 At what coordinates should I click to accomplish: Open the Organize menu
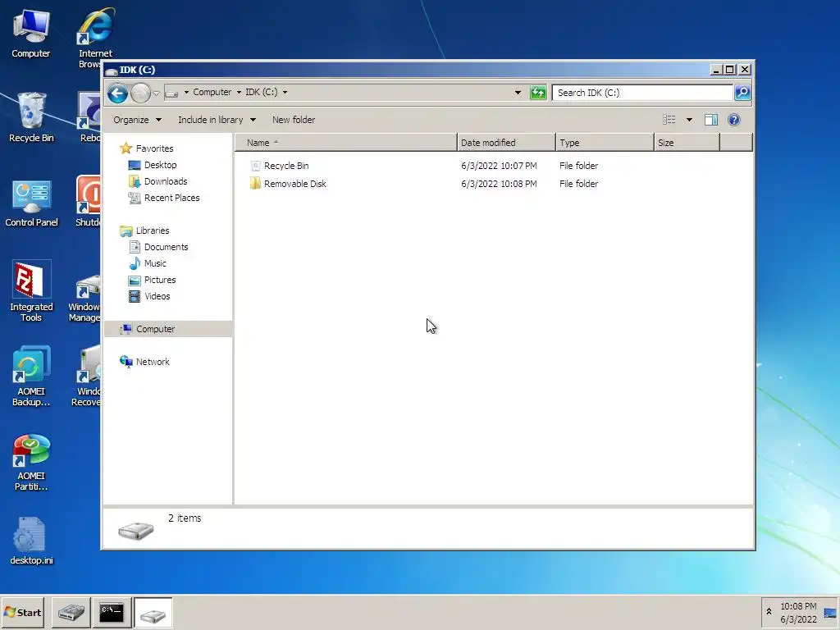click(137, 120)
